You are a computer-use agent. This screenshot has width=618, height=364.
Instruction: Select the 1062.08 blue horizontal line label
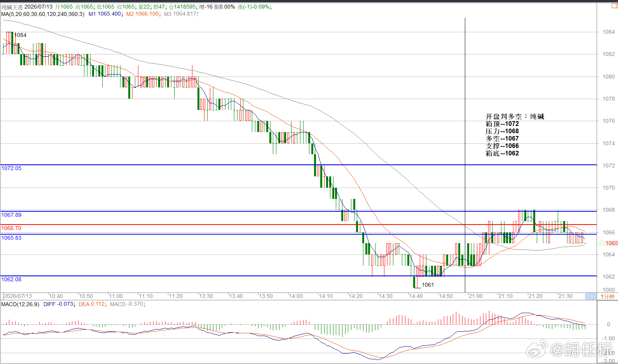(11, 279)
